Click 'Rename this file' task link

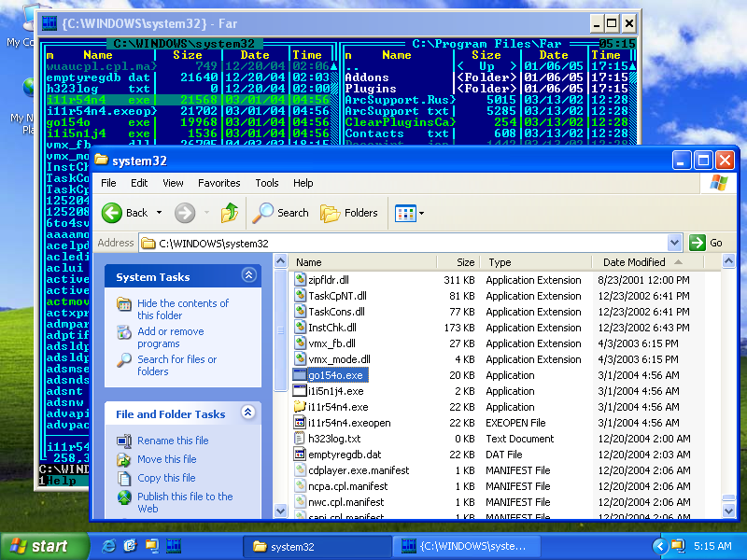173,441
